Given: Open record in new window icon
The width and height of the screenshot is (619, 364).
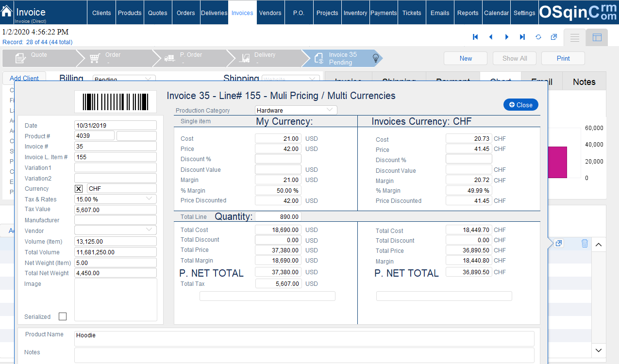Looking at the screenshot, I should [x=554, y=37].
